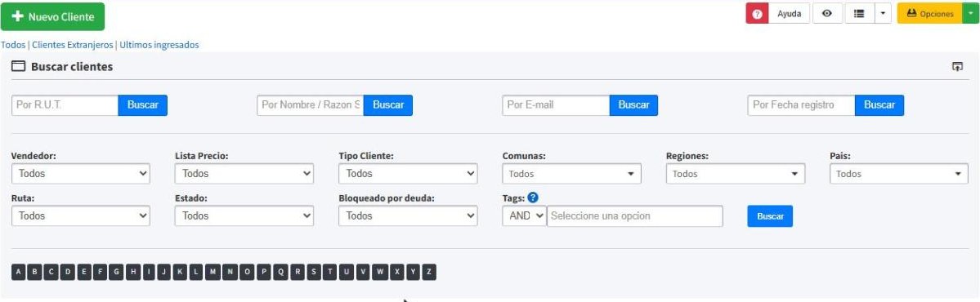The image size is (980, 302).
Task: Filter clients by letter J
Action: coord(163,272)
